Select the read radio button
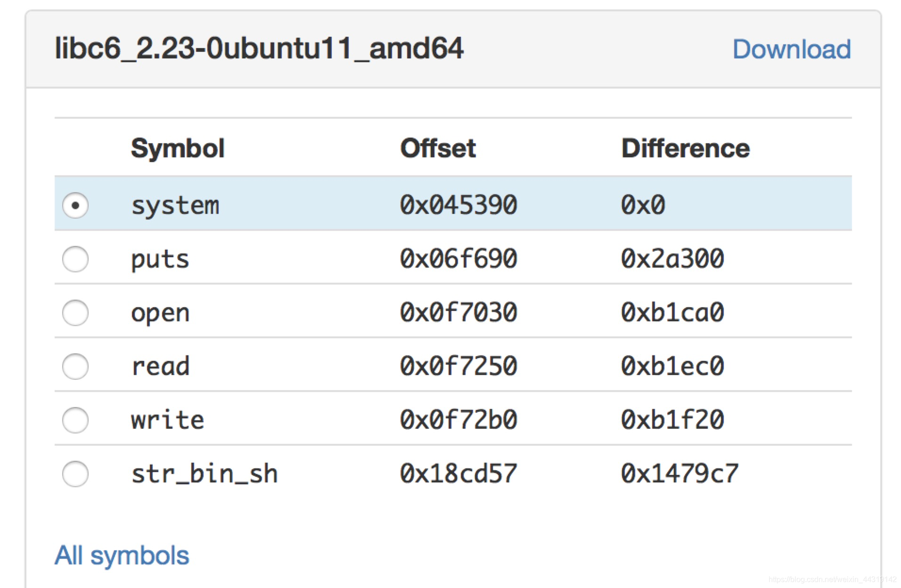 (75, 367)
